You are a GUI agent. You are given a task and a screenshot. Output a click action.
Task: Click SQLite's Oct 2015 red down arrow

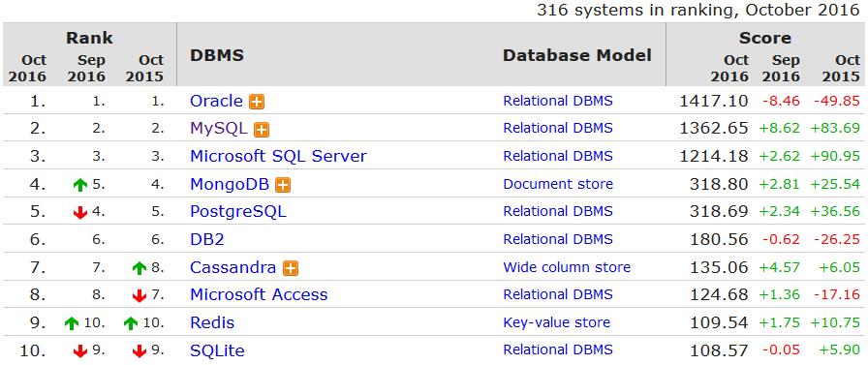pyautogui.click(x=139, y=351)
